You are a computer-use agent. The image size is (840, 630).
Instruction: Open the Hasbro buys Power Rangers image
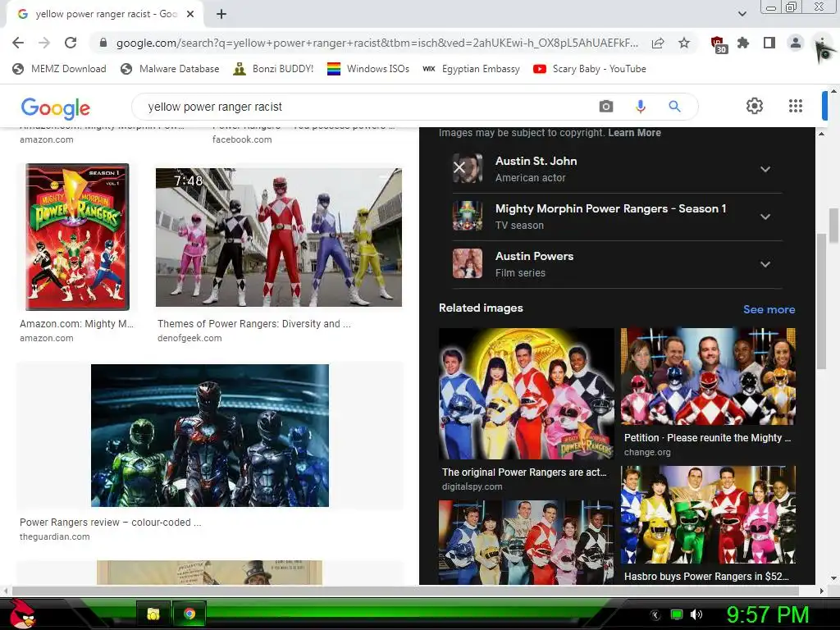[x=708, y=515]
